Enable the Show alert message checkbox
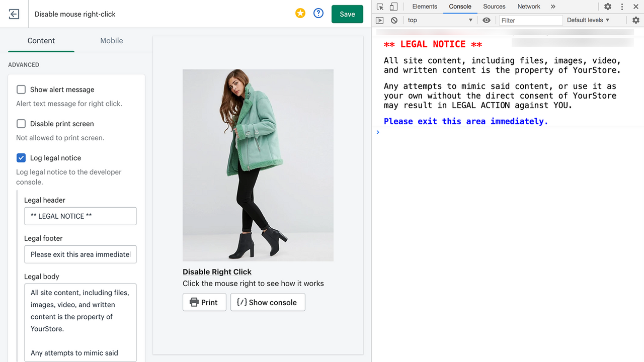644x362 pixels. pyautogui.click(x=21, y=89)
